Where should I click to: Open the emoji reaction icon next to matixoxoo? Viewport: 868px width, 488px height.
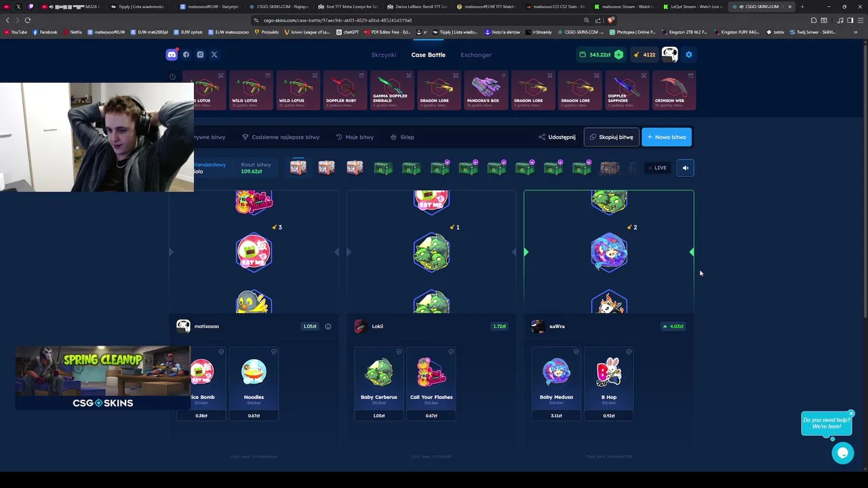pyautogui.click(x=328, y=327)
